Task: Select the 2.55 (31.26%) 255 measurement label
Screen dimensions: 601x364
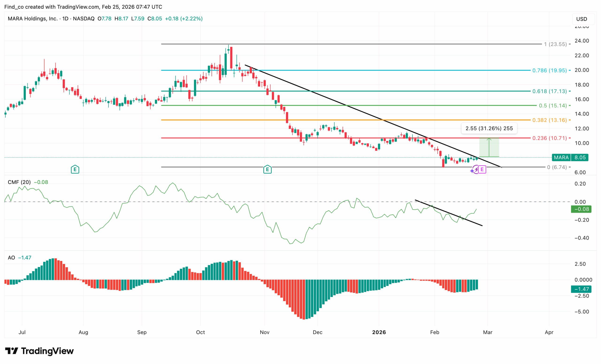Action: pos(489,128)
